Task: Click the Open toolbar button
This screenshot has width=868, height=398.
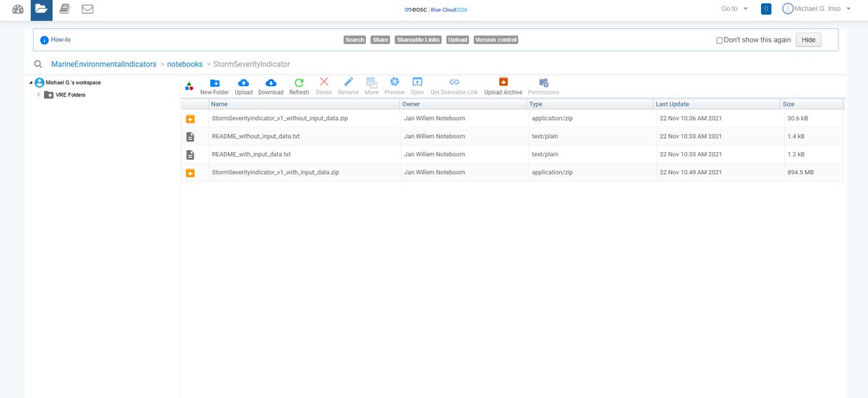Action: (417, 86)
